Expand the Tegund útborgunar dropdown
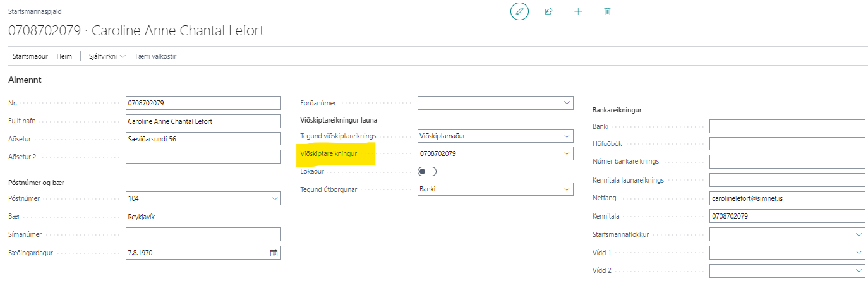This screenshot has height=288, width=868. pos(565,189)
